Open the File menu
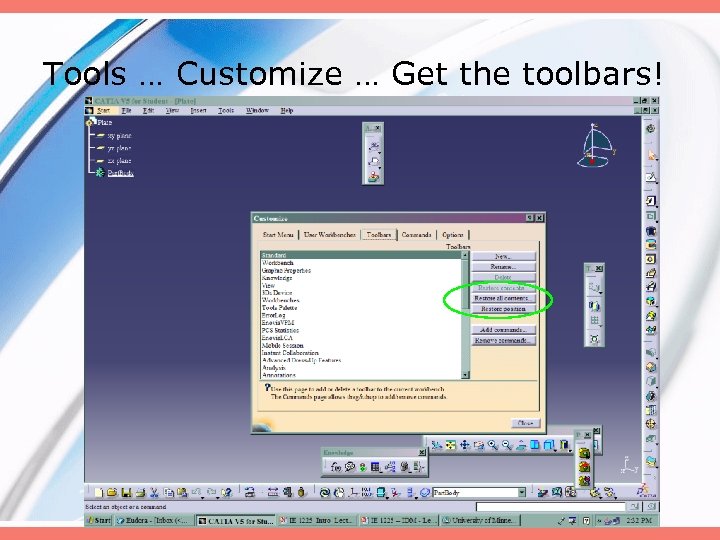720x540 pixels. pos(126,111)
